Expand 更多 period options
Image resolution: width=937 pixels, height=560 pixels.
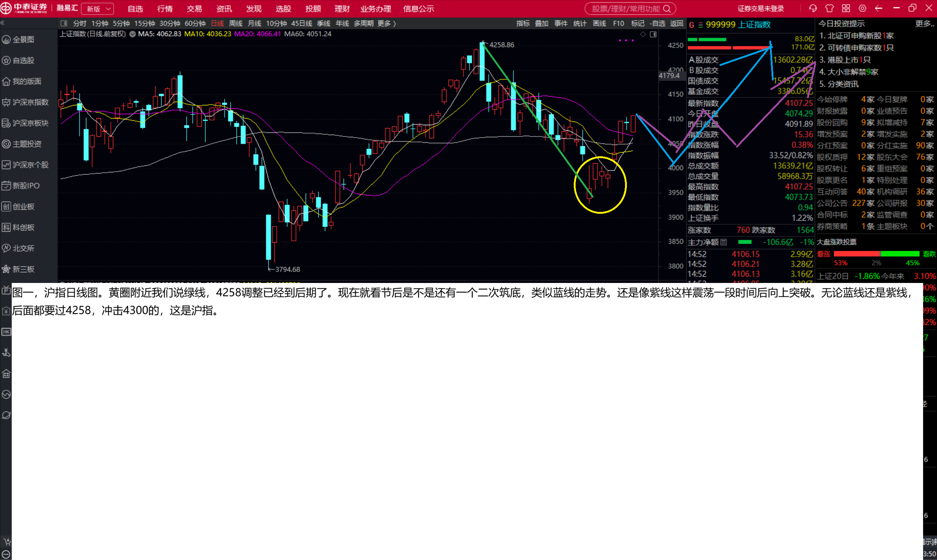tap(387, 23)
